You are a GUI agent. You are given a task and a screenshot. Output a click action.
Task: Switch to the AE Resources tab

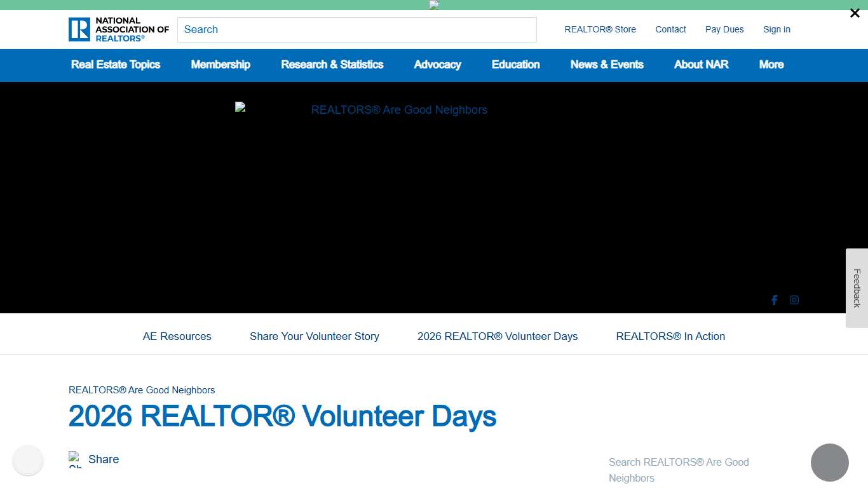point(177,336)
